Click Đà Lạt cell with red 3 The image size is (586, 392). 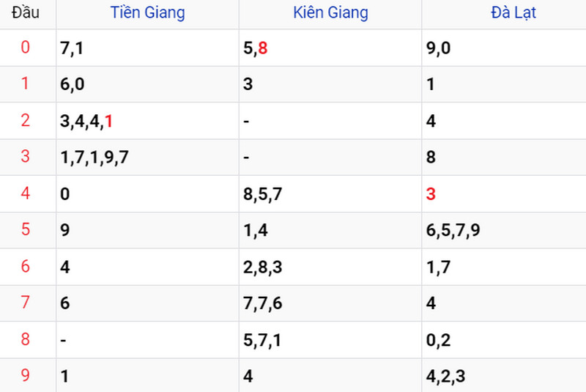coord(504,194)
